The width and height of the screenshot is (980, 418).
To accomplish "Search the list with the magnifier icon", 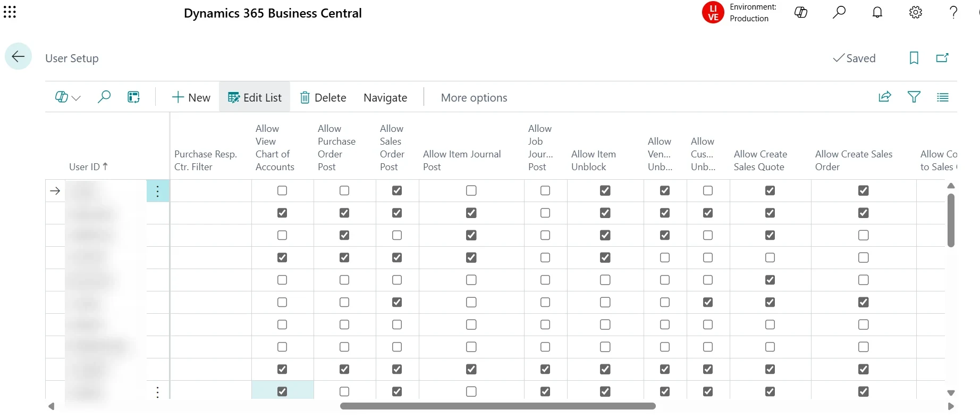I will (x=104, y=97).
